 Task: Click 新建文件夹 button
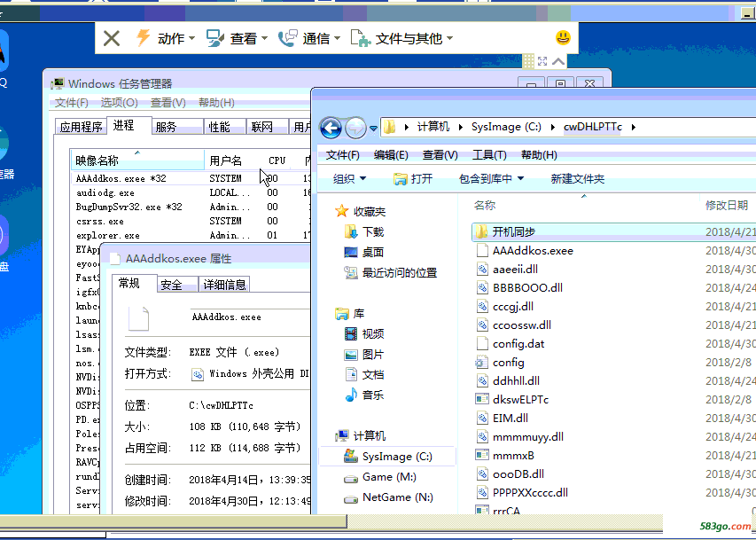pos(577,178)
